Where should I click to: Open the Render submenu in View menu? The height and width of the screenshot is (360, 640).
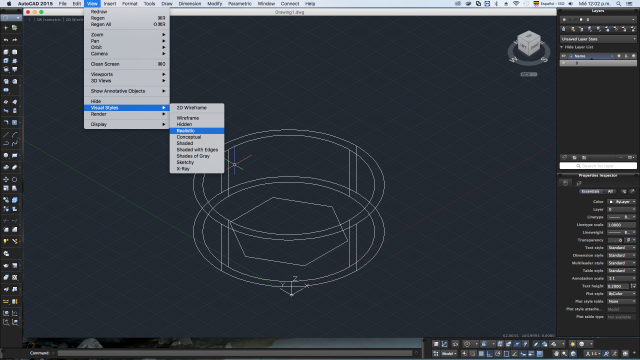pyautogui.click(x=127, y=114)
